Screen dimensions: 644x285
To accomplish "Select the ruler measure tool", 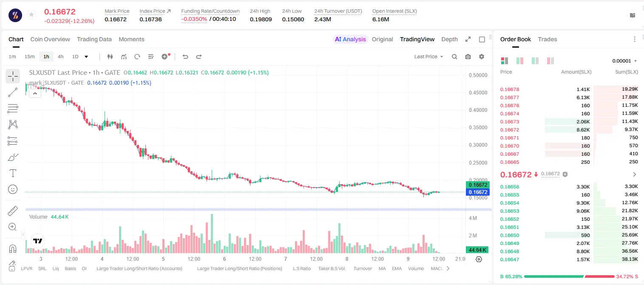I will point(13,211).
